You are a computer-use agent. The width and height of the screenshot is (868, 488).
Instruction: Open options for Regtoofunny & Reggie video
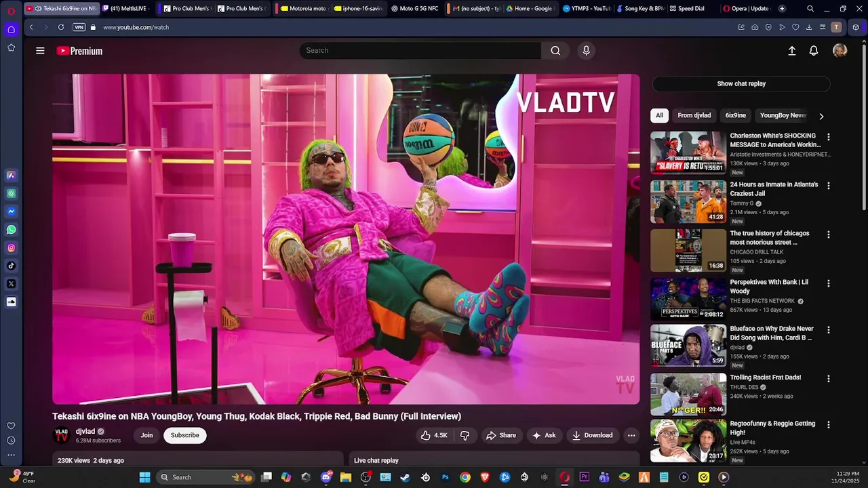click(828, 425)
